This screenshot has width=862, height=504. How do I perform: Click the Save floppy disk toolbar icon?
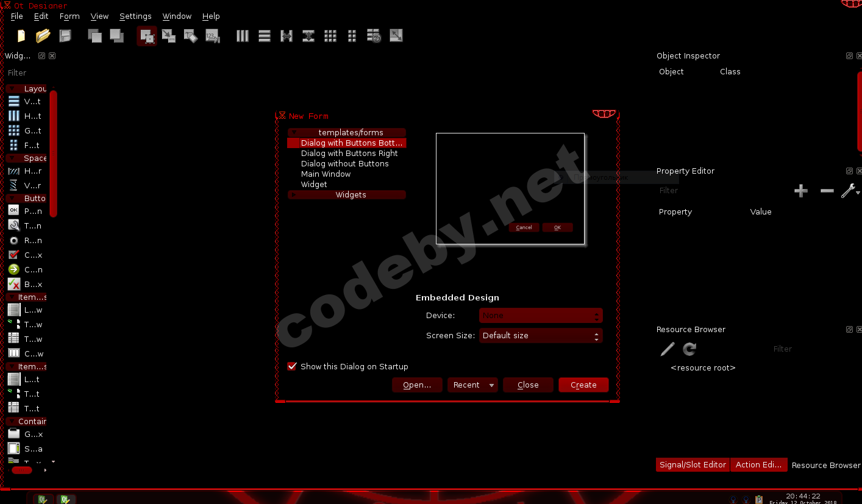click(x=65, y=36)
